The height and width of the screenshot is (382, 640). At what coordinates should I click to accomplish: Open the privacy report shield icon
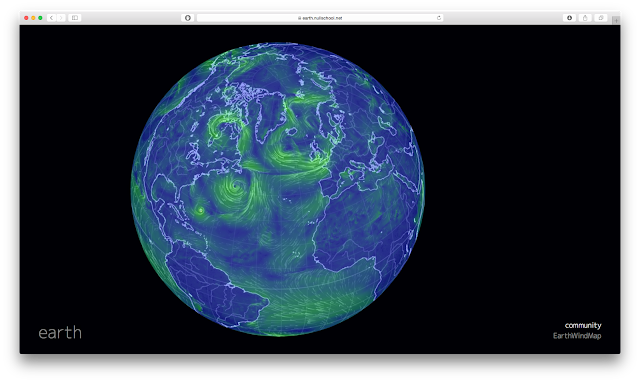(x=188, y=18)
